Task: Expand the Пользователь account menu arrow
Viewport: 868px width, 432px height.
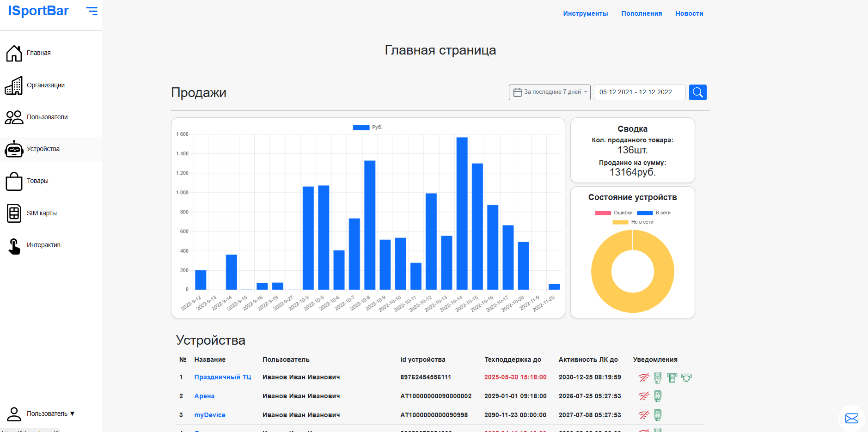Action: 73,414
